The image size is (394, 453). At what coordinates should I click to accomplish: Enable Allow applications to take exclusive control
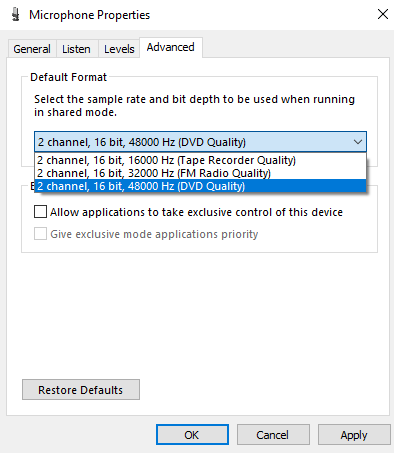[40, 212]
